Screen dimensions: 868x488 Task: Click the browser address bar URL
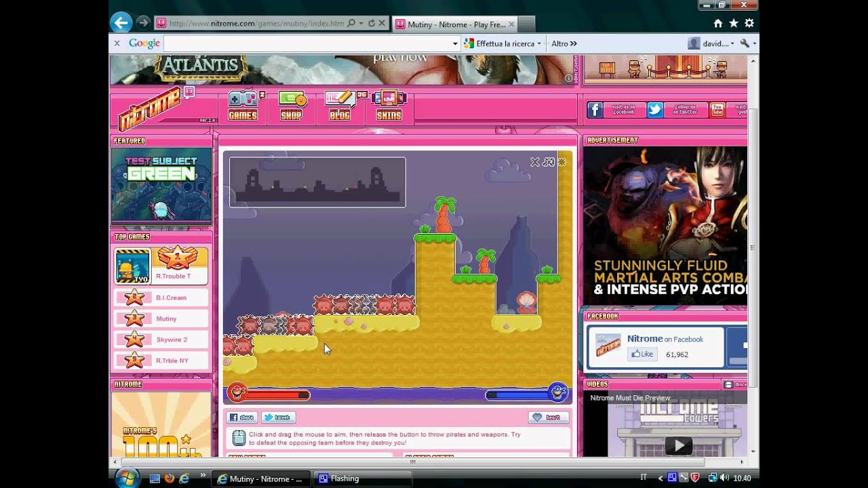(256, 24)
